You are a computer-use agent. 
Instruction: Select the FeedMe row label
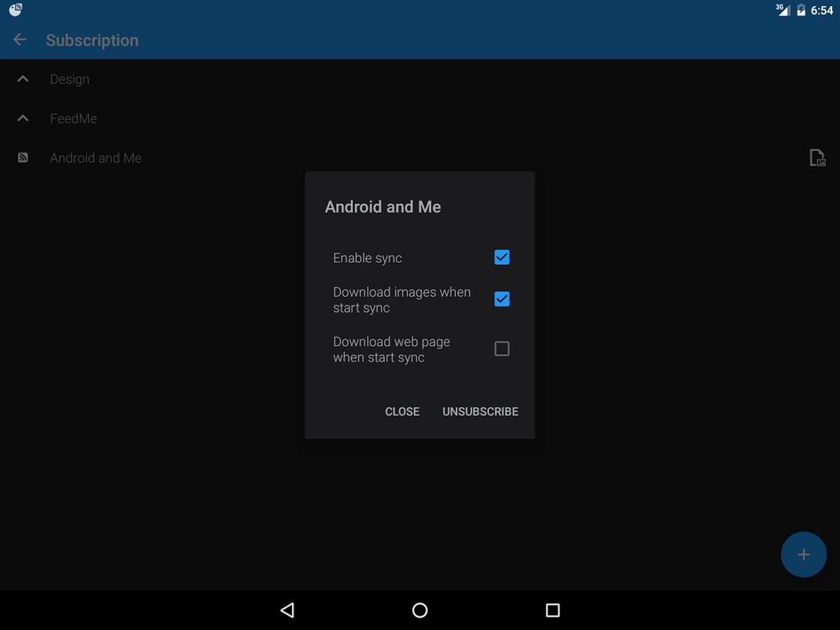73,118
